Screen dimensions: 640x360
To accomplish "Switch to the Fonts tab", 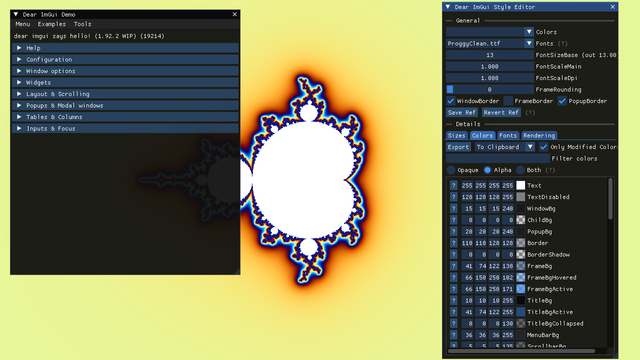I will [508, 136].
